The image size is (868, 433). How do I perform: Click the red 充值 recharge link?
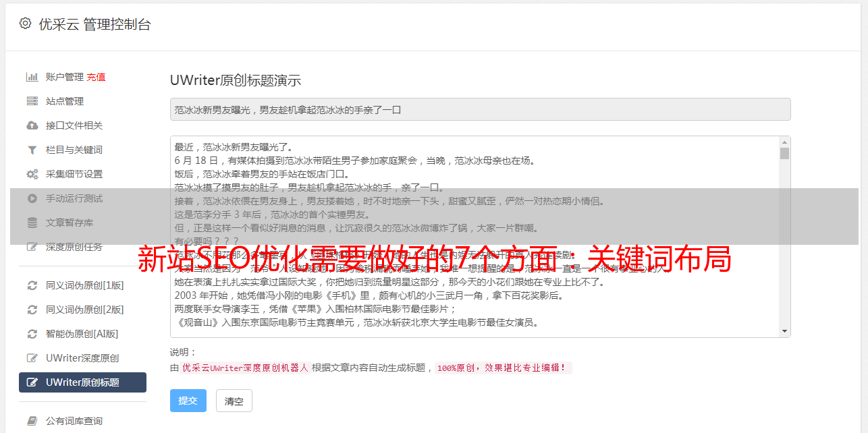click(96, 77)
